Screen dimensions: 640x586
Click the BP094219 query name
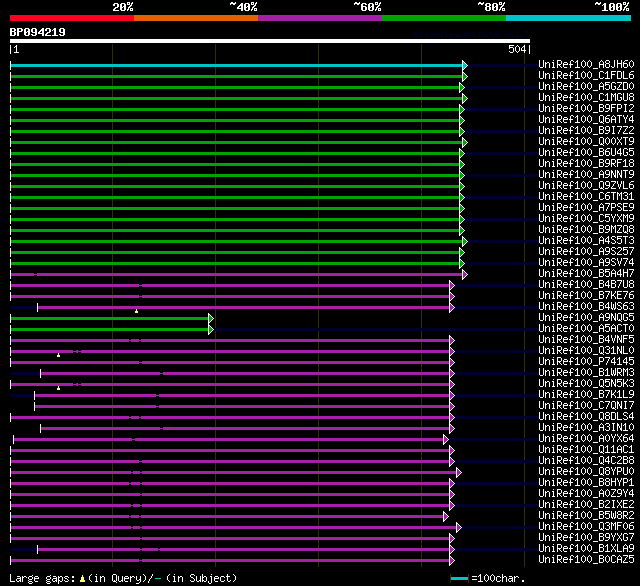point(38,32)
